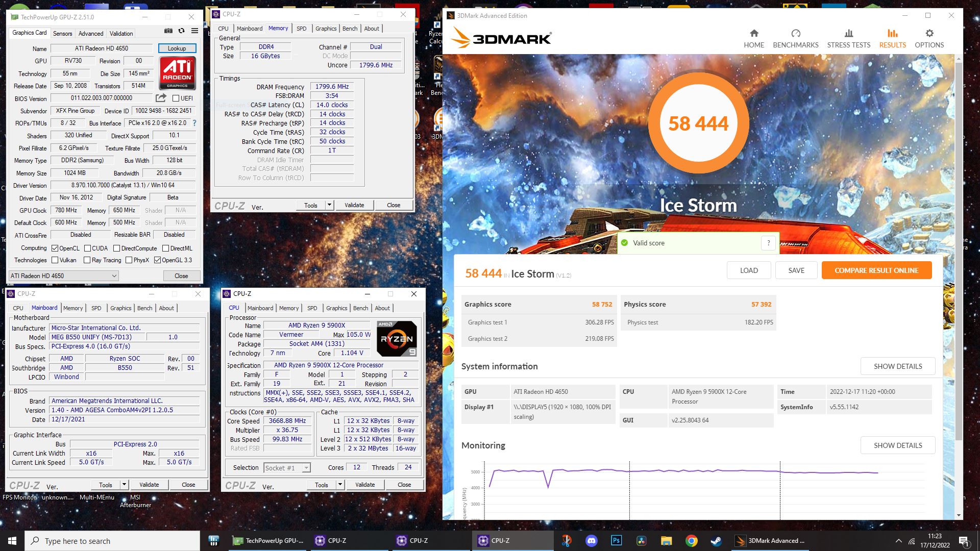Click Ryzen 9 logo in CPU-Z
The height and width of the screenshot is (551, 980).
pos(397,339)
